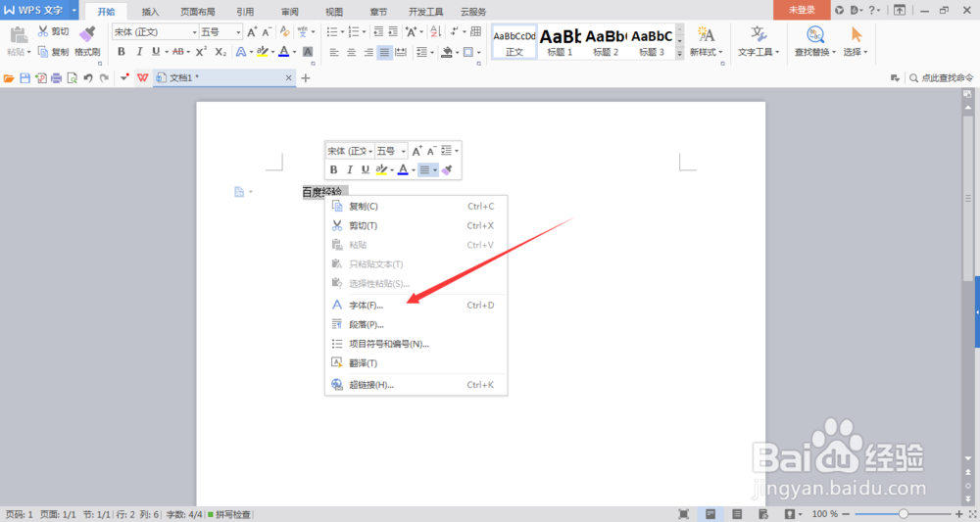Viewport: 980px width, 522px height.
Task: Click the zoom in plus icon in status bar
Action: tap(959, 514)
